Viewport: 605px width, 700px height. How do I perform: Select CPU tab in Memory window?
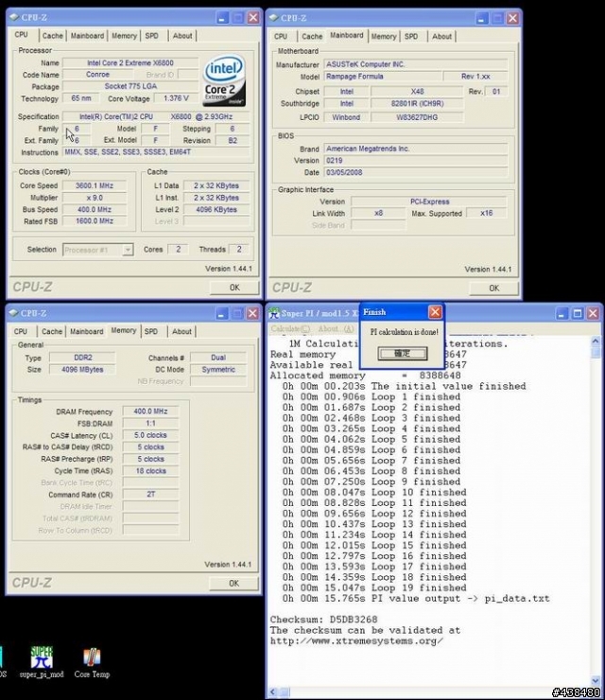point(21,332)
